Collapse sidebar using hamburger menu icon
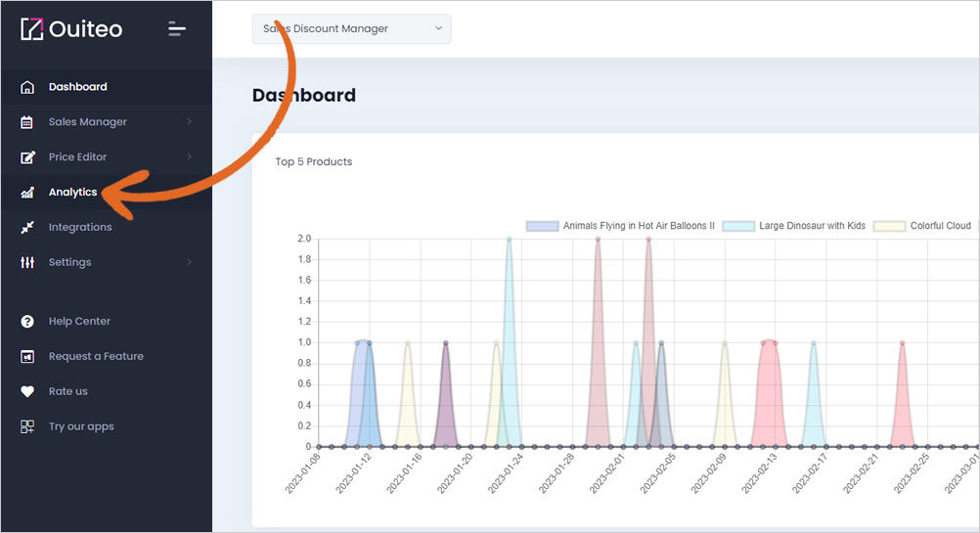The width and height of the screenshot is (980, 533). point(177,28)
